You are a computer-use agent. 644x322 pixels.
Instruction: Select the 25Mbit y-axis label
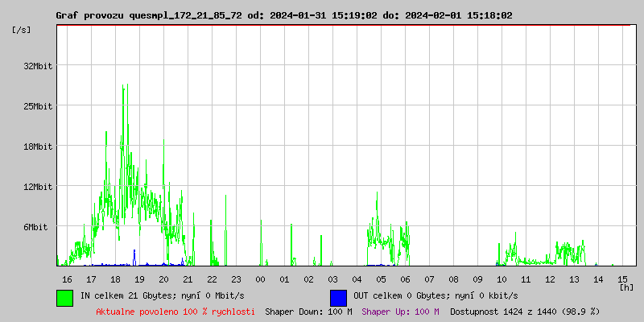click(x=38, y=106)
